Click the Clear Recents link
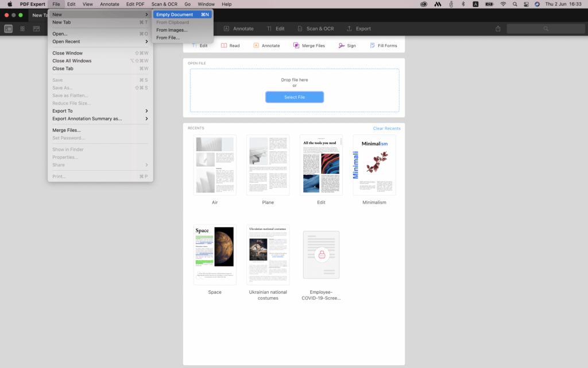The height and width of the screenshot is (368, 588). coord(386,128)
